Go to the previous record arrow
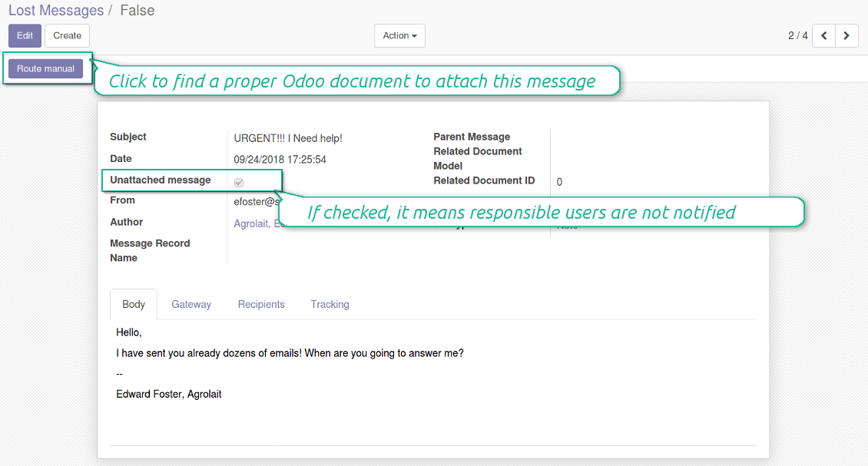The width and height of the screenshot is (868, 466). pos(823,35)
